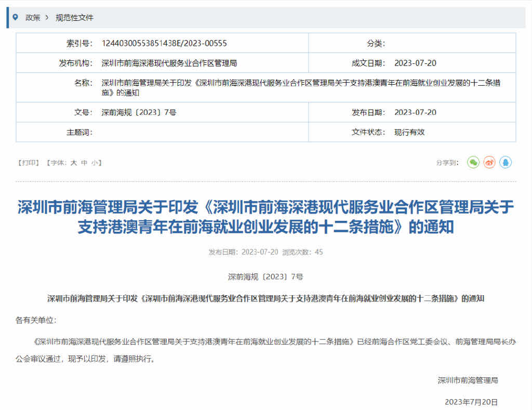Click the 浏览次数 view count text
The height and width of the screenshot is (410, 532).
(x=302, y=252)
